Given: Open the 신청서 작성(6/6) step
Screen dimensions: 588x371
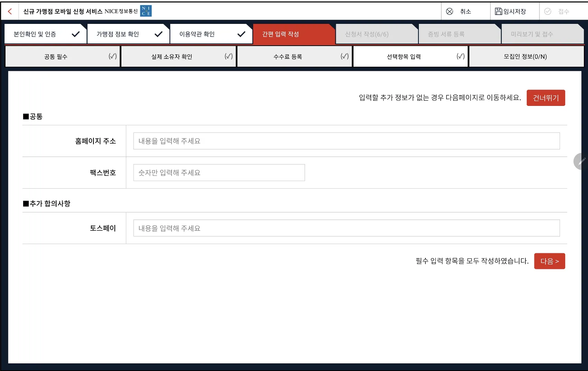Looking at the screenshot, I should (377, 34).
